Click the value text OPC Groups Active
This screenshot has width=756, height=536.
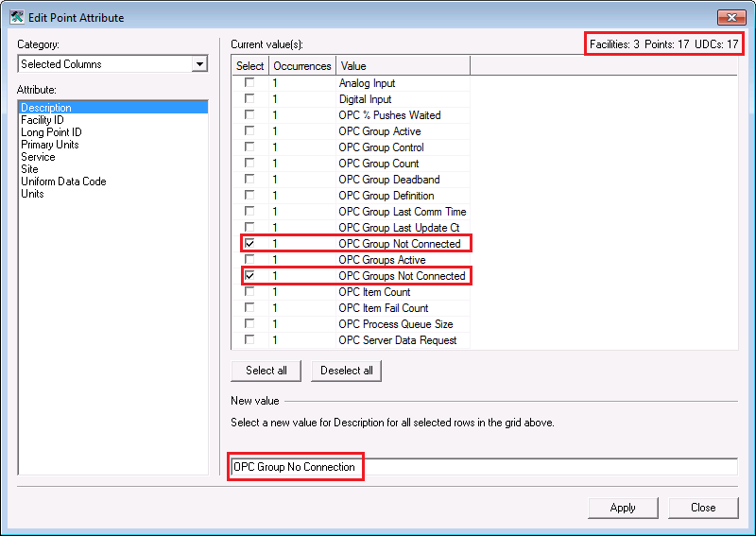(382, 260)
